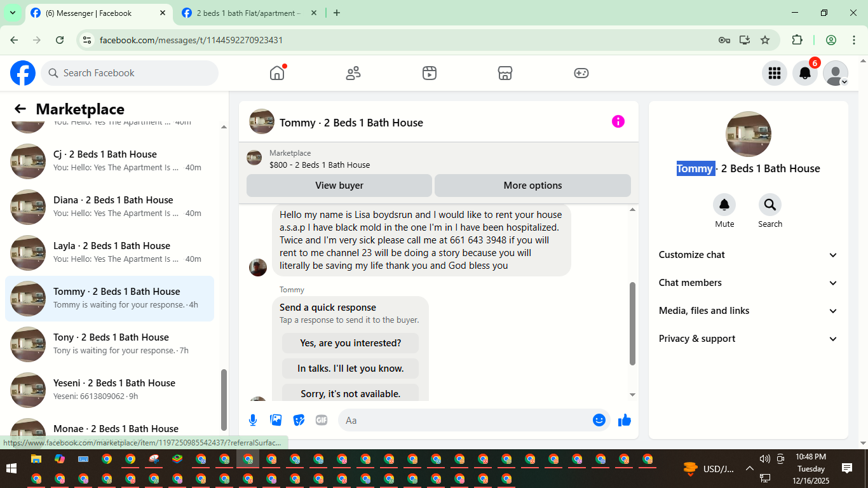Send a thumbs-up like
Screen dimensions: 868x488
pos(625,420)
